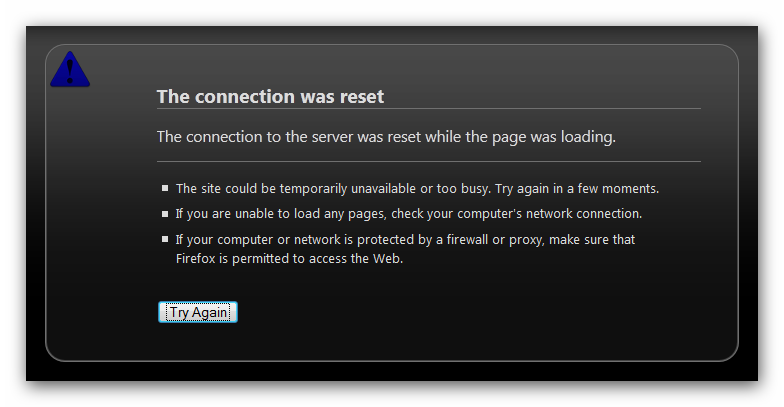Click the horizontal divider under the heading
Screen dimensions: 784x407
428,108
